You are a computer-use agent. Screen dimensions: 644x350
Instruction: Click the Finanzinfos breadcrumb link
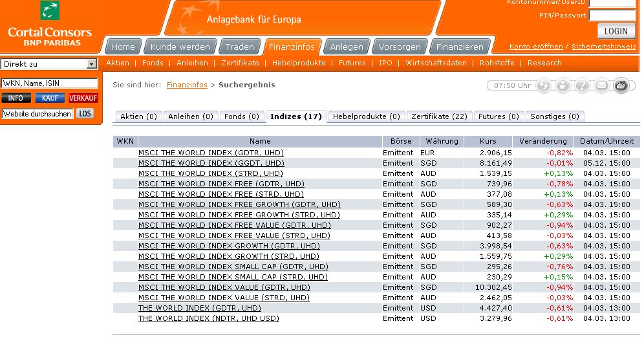187,85
